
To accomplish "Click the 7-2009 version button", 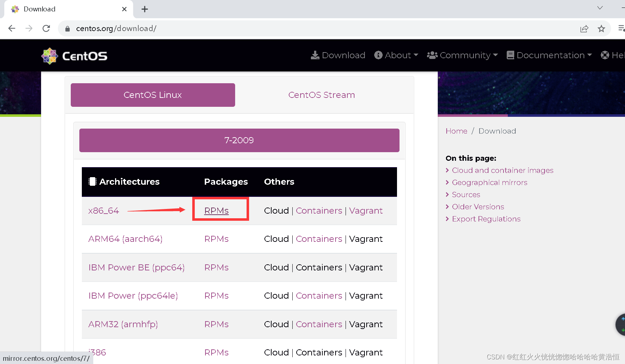I will click(x=239, y=140).
